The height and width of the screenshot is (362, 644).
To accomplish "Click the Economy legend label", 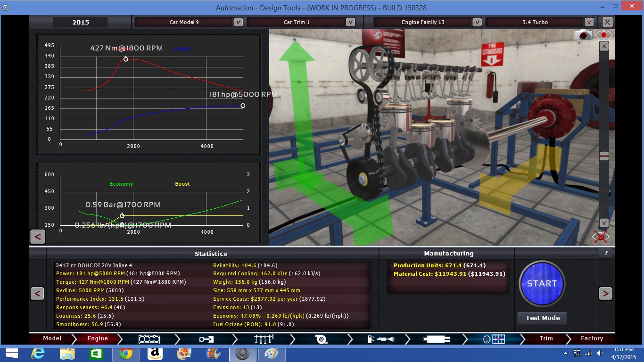I will tap(121, 184).
